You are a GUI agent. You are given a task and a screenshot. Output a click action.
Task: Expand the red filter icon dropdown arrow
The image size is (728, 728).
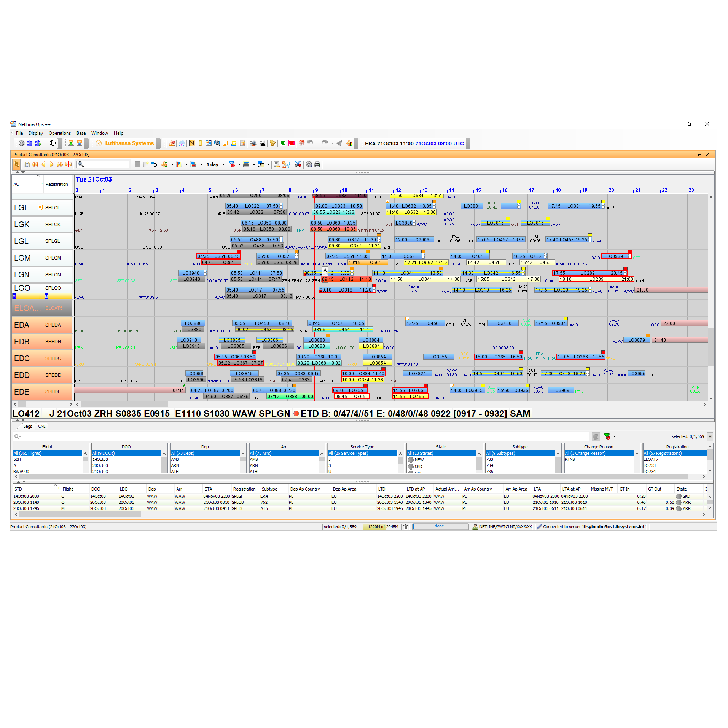pyautogui.click(x=239, y=164)
